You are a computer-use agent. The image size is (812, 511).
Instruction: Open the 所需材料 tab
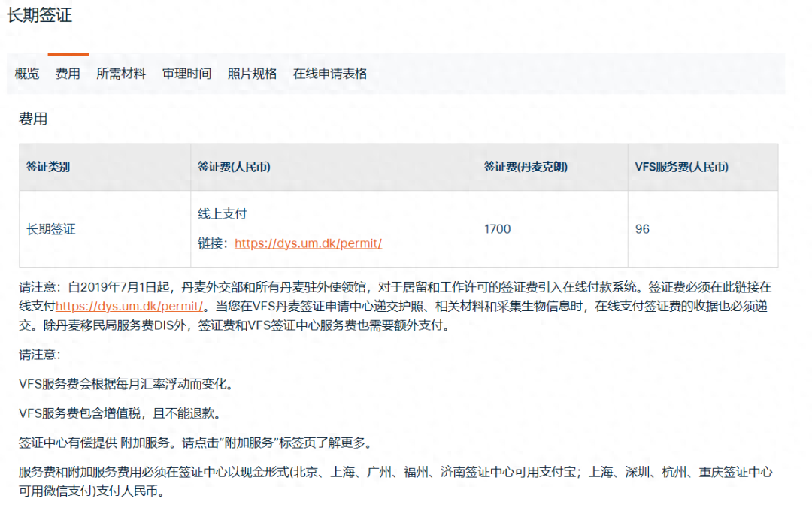121,73
